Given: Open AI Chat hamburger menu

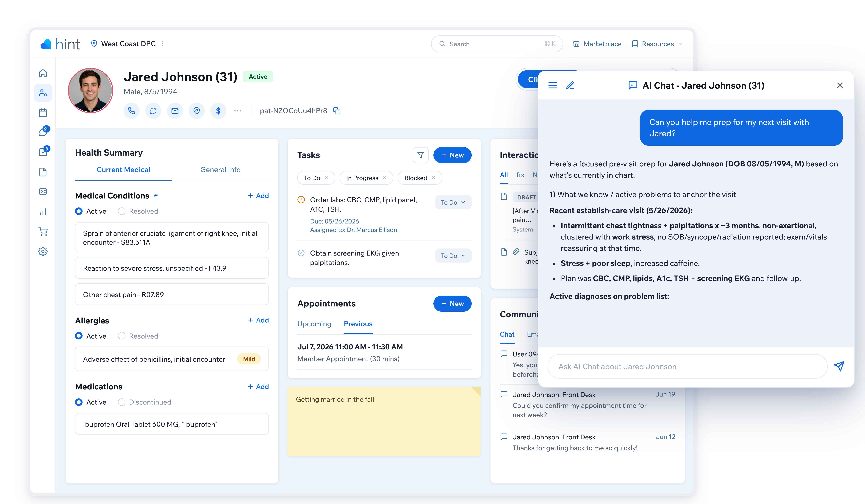Looking at the screenshot, I should click(x=553, y=85).
